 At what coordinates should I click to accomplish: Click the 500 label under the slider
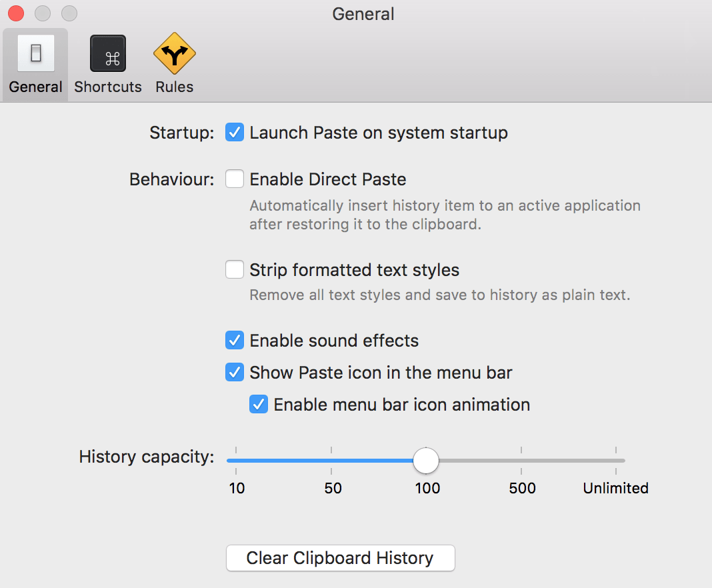(x=522, y=488)
